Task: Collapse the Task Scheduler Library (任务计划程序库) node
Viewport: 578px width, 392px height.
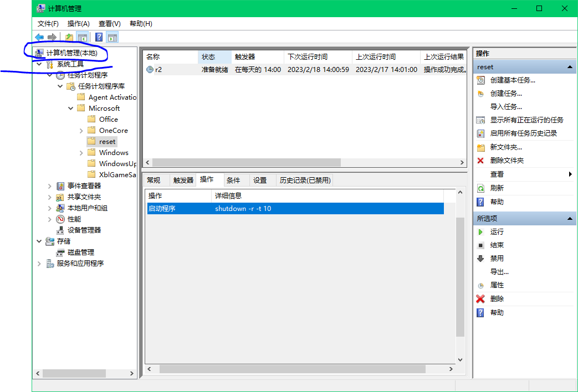Action: 60,86
